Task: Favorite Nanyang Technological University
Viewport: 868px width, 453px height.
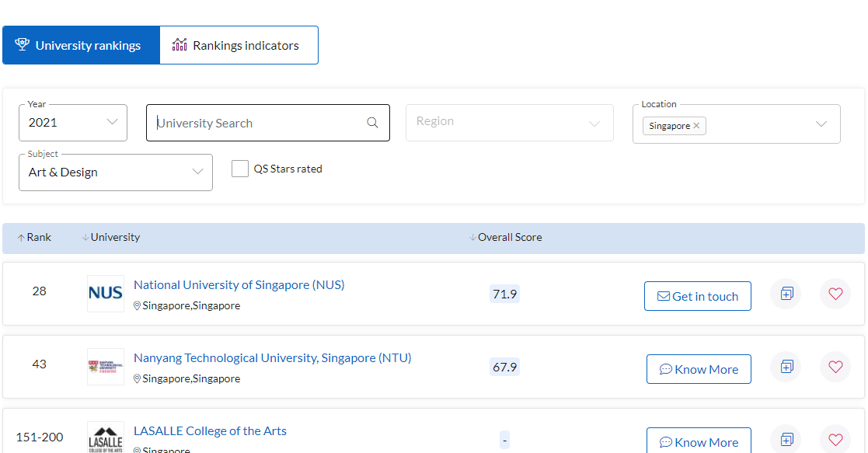Action: [x=835, y=367]
